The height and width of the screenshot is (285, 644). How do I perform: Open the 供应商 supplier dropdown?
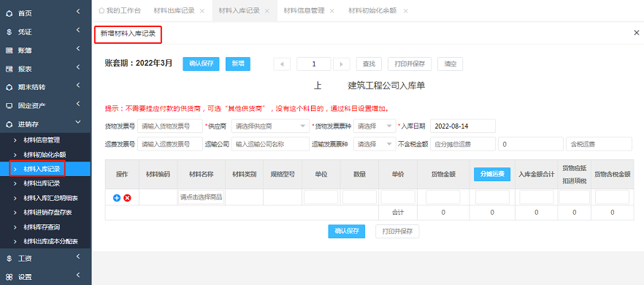tap(270, 126)
